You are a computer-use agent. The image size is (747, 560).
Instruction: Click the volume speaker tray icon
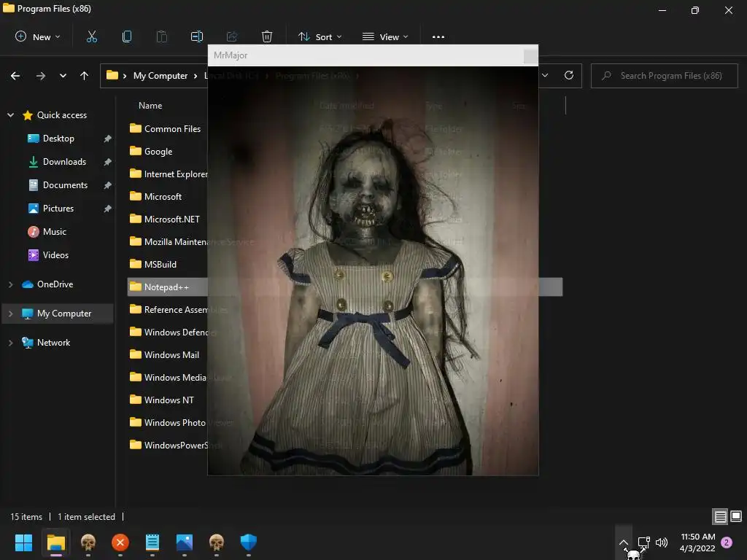(x=662, y=542)
